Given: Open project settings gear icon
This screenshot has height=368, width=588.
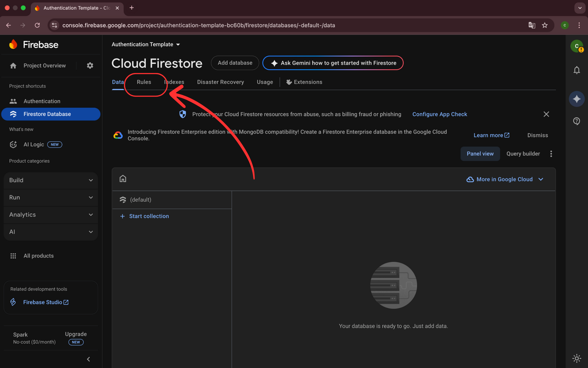Looking at the screenshot, I should pyautogui.click(x=90, y=66).
